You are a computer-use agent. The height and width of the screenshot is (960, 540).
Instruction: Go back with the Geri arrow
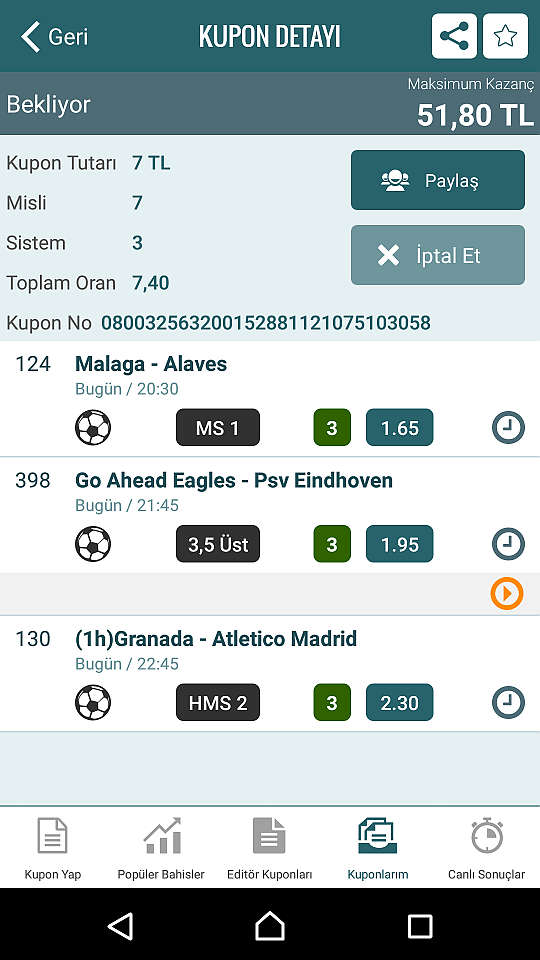[x=54, y=36]
